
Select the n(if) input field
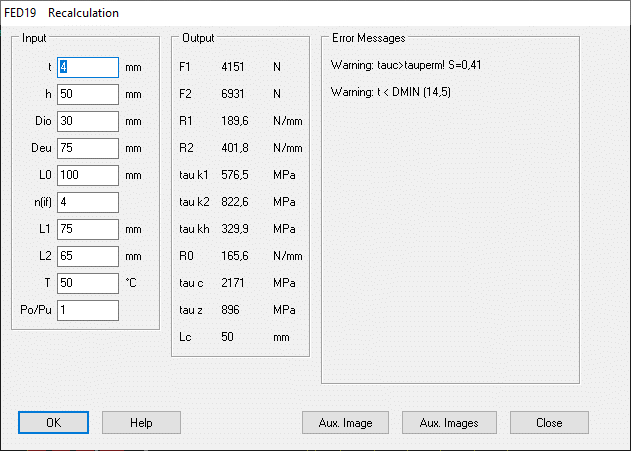pos(88,202)
